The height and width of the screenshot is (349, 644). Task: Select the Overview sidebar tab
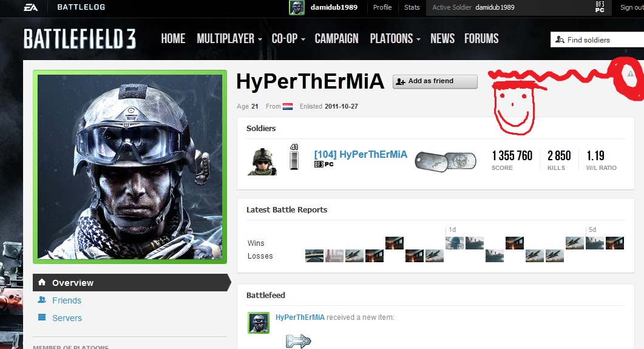pos(132,282)
